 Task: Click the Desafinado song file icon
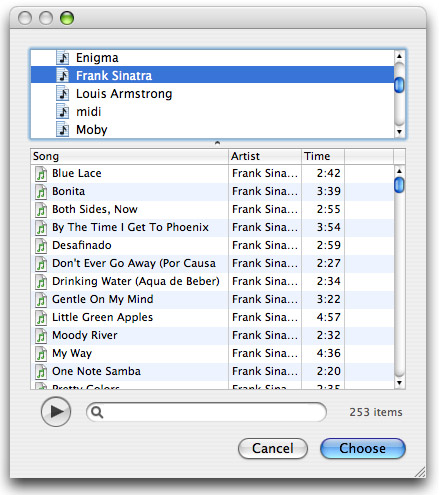coord(41,246)
